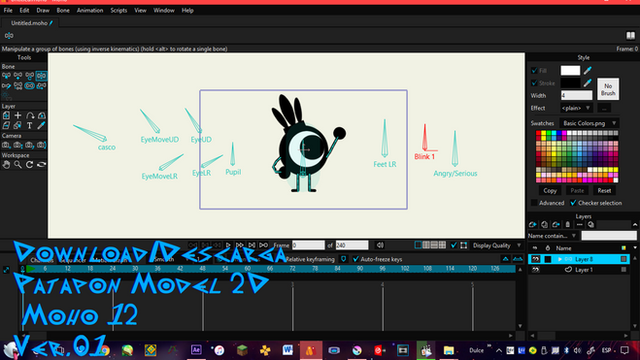The height and width of the screenshot is (360, 640).
Task: Open the Animation menu
Action: point(90,10)
